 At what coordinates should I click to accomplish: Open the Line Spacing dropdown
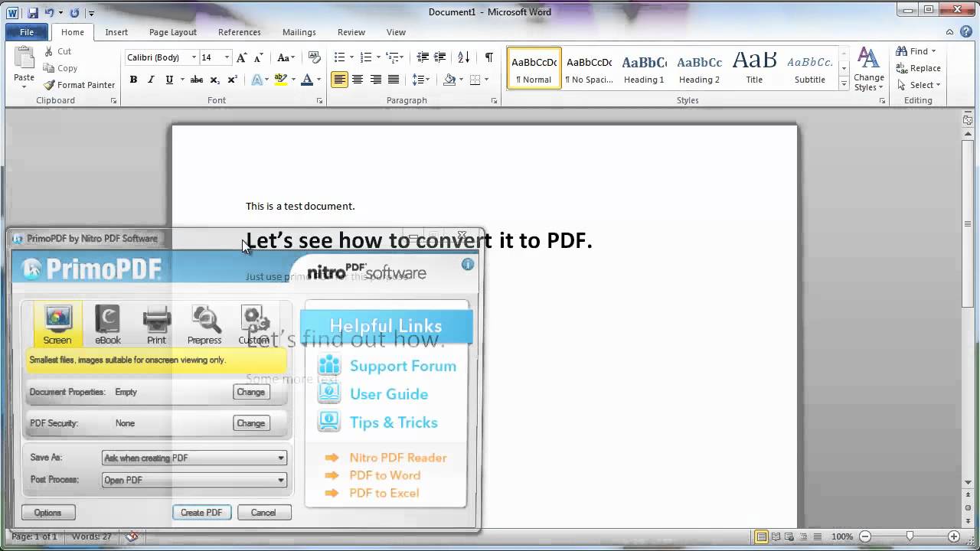420,80
